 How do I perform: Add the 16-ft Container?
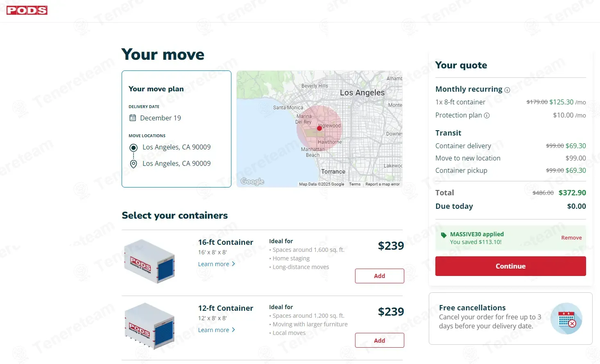tap(379, 276)
